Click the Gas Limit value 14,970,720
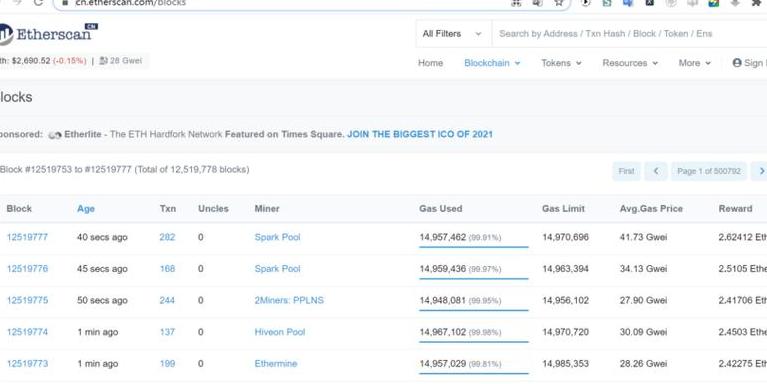 pos(565,332)
